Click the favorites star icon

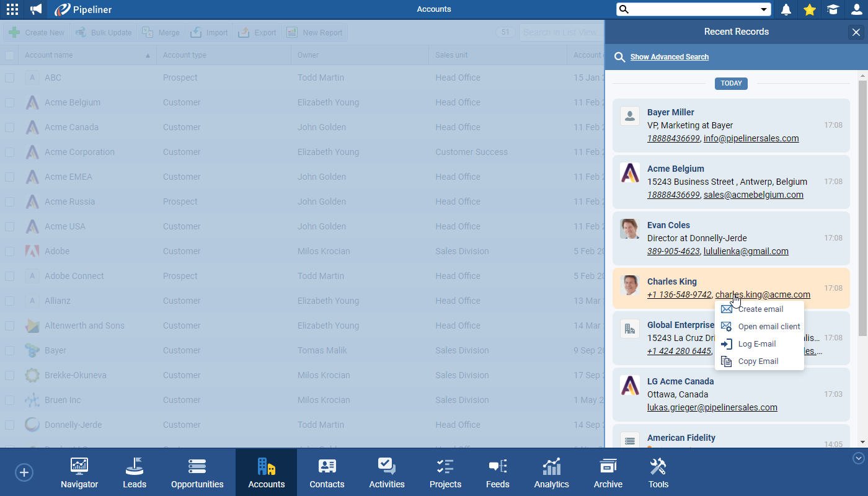click(809, 9)
